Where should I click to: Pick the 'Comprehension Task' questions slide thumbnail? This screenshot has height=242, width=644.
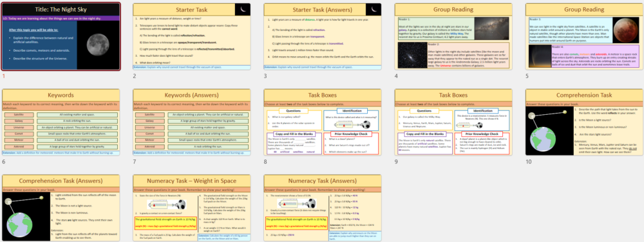(585, 122)
